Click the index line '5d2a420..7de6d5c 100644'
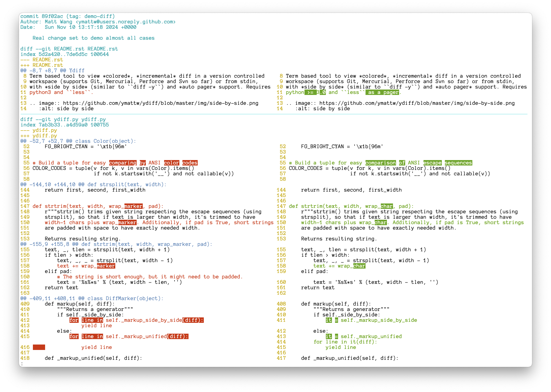551x392 pixels. 74,54
